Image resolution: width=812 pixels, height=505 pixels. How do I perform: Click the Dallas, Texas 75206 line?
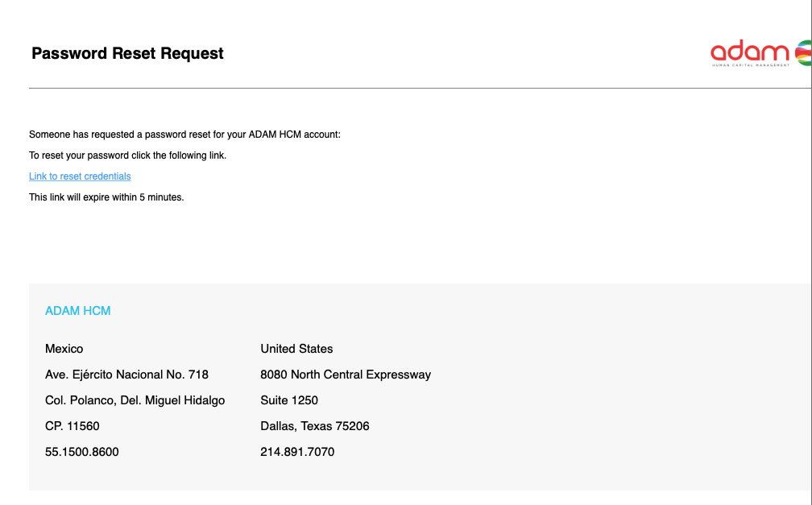point(315,426)
